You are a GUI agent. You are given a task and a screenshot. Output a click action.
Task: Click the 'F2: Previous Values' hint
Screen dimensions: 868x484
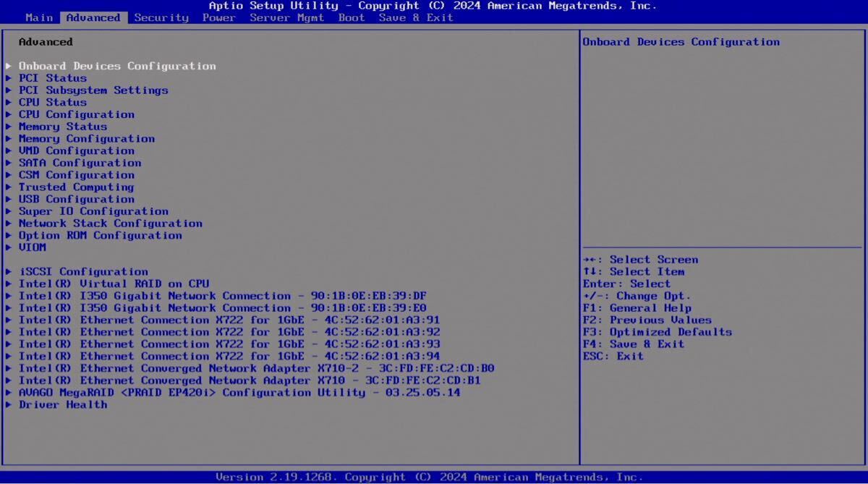[x=647, y=320]
